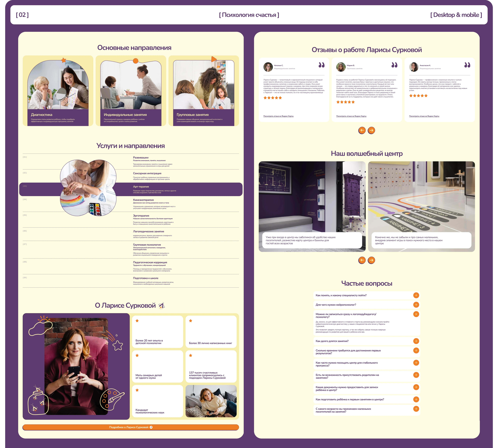Open Наталья С. review on Яндекс Карты
The height and width of the screenshot is (448, 498).
pos(278,116)
